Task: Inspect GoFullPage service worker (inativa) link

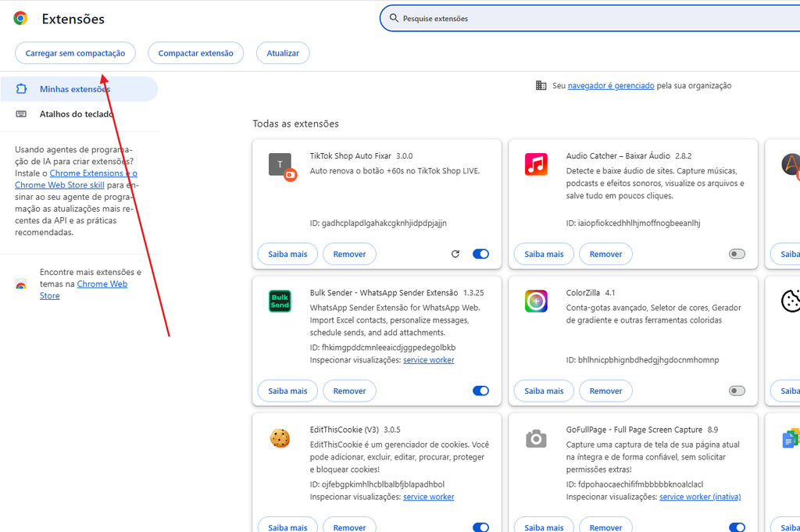Action: 700,497
